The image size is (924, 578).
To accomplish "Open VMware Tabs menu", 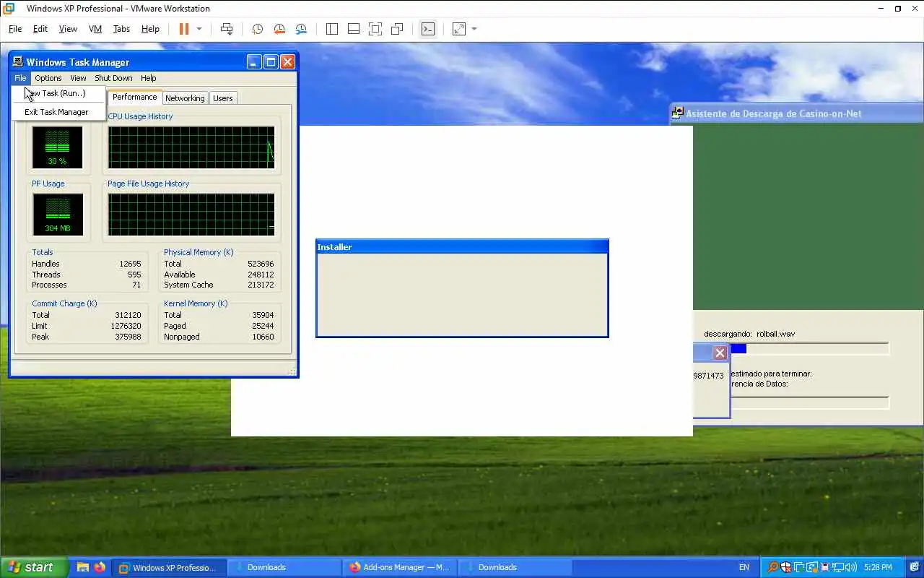I will pos(121,29).
